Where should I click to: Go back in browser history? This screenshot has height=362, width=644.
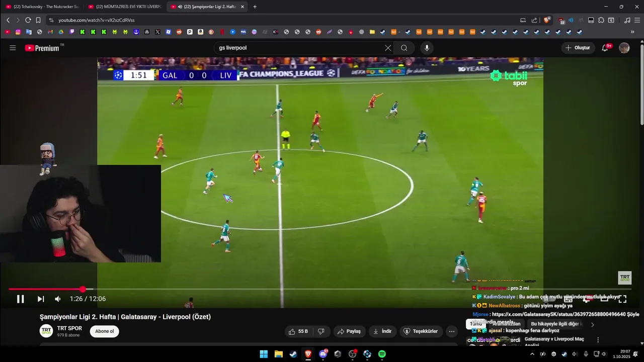pos(8,20)
